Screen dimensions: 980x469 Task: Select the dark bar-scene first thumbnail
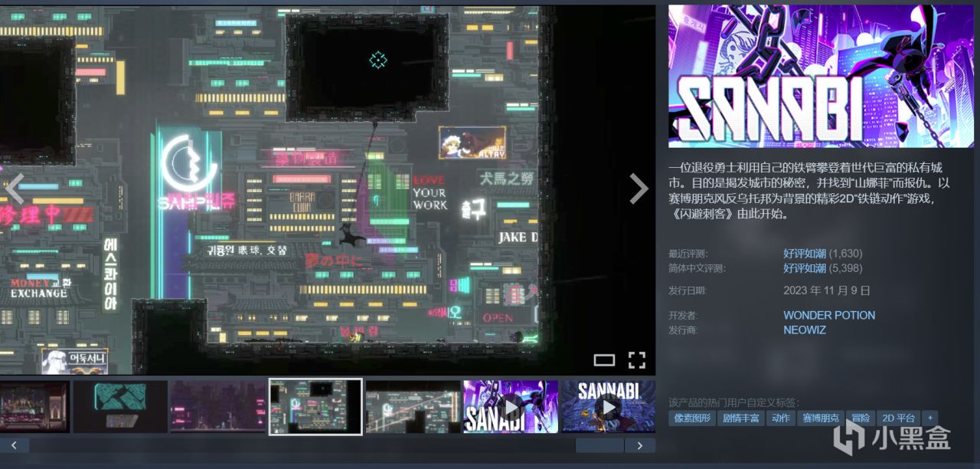pos(34,407)
